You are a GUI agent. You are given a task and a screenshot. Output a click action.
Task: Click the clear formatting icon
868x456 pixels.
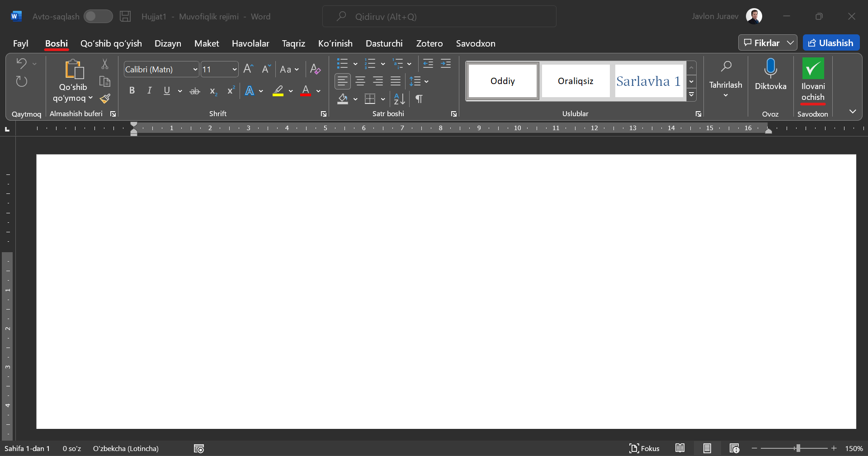[x=315, y=69]
